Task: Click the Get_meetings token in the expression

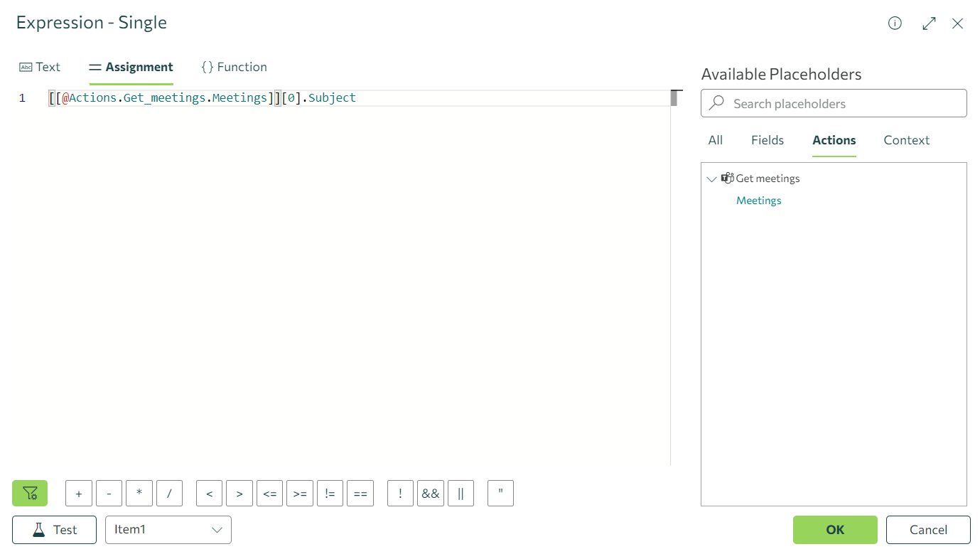Action: [x=165, y=98]
